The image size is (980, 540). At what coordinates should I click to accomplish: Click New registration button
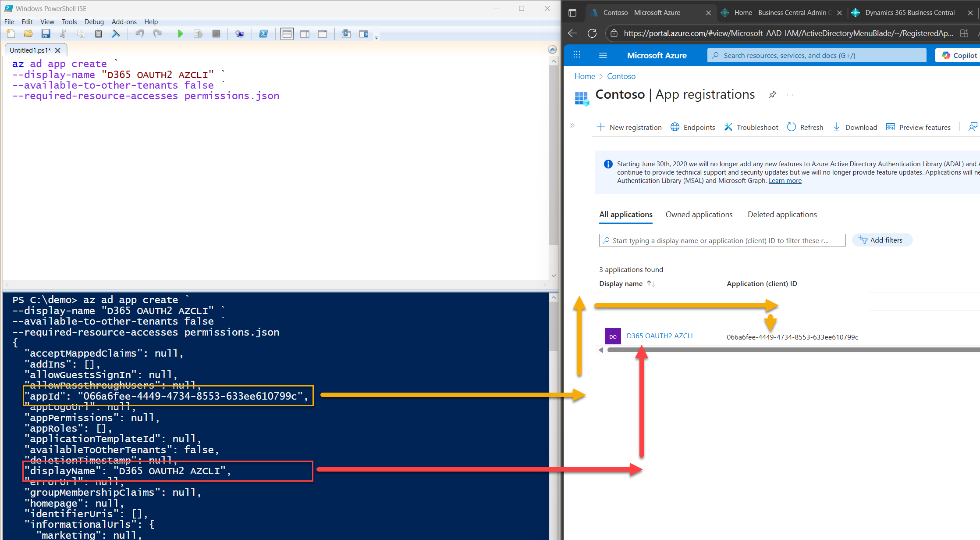coord(629,127)
